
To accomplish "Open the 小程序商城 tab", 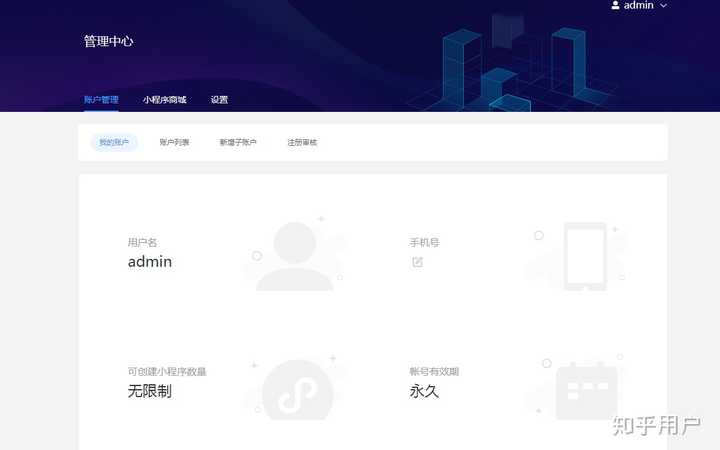I will 164,100.
